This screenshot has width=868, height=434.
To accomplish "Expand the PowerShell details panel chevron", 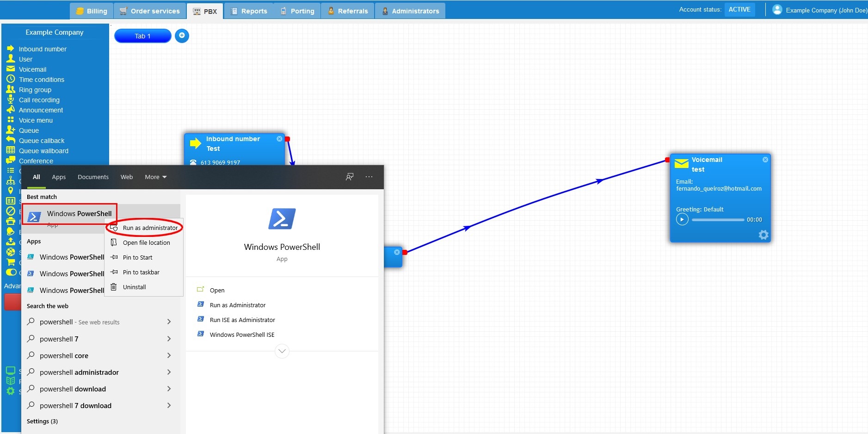I will (x=281, y=351).
